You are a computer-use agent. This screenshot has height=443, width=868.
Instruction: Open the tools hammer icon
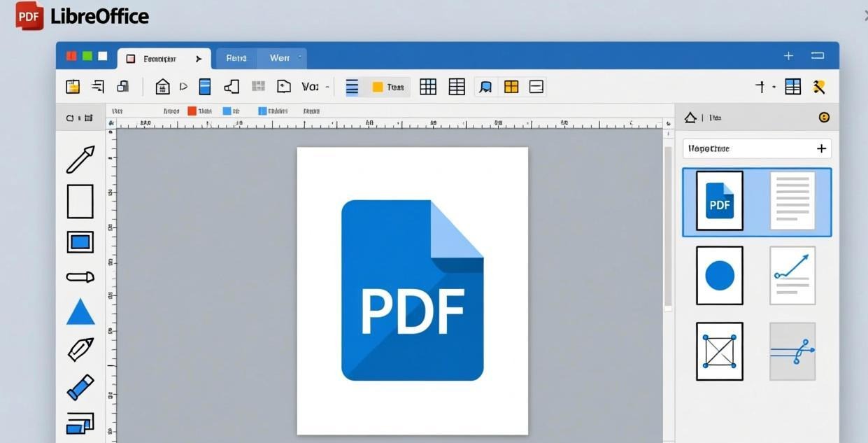coord(819,87)
